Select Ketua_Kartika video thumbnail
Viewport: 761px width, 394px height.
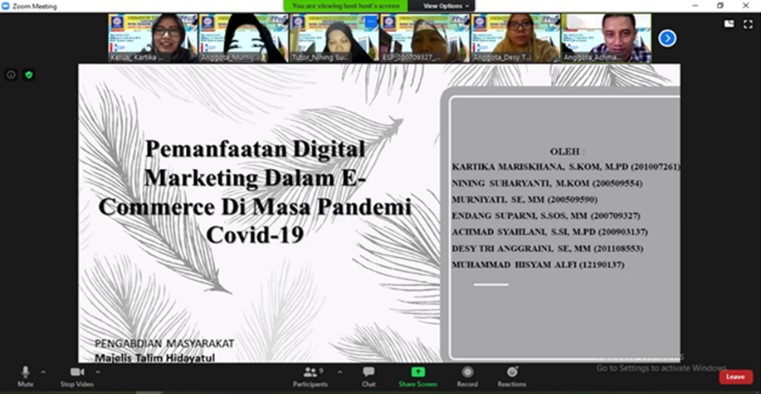click(x=152, y=38)
